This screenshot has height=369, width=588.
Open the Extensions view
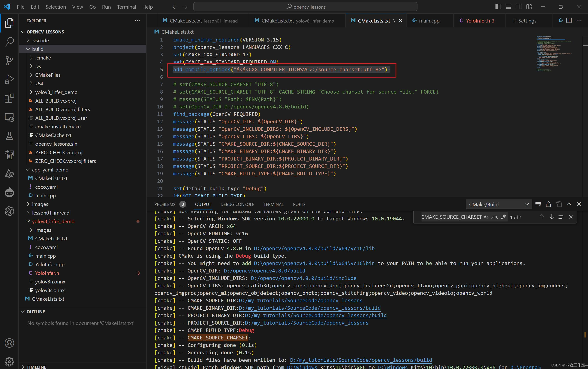coord(9,98)
